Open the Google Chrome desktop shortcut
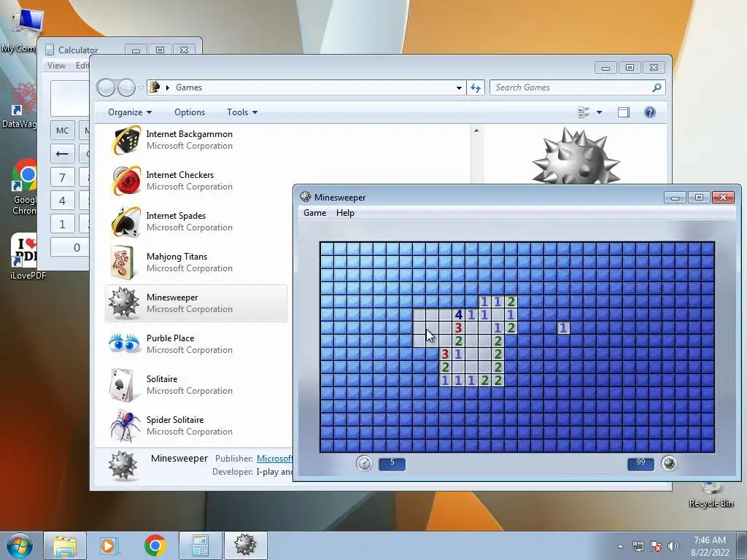 tap(25, 187)
